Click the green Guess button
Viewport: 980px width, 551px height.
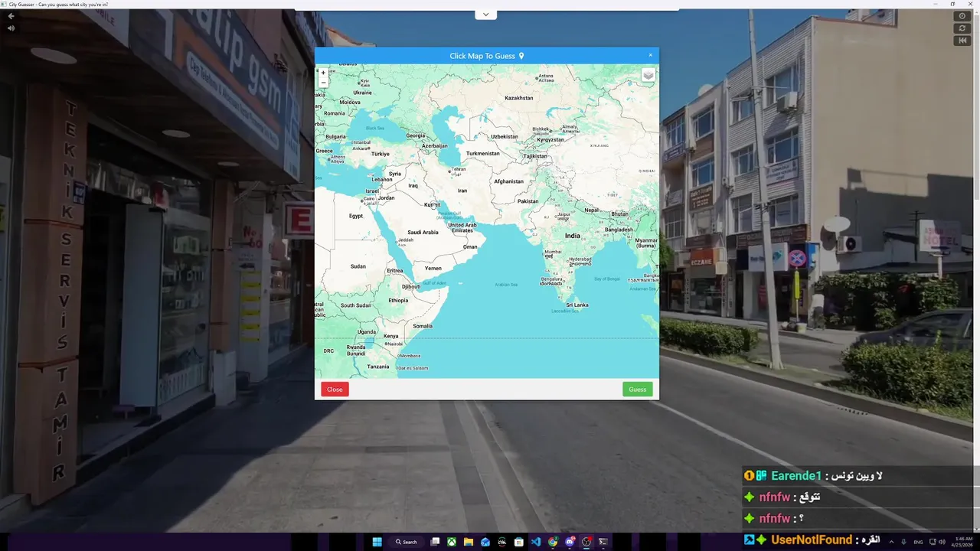click(x=638, y=389)
